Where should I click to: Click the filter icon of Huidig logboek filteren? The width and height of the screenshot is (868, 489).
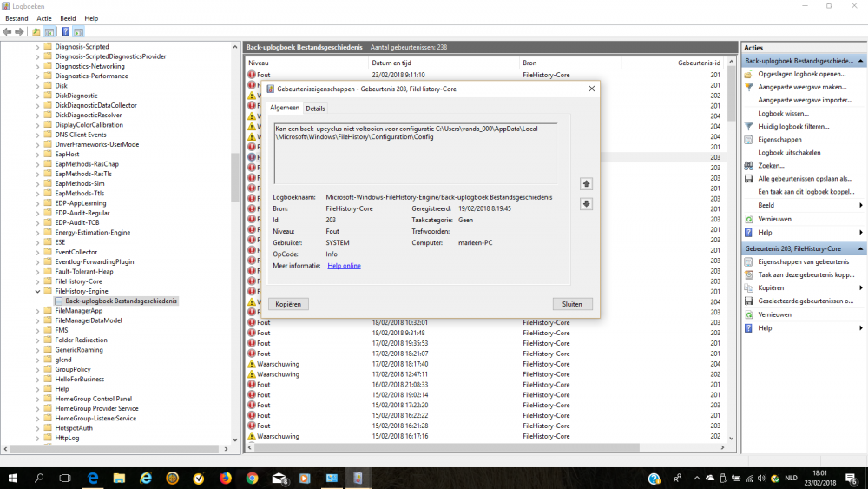(748, 126)
